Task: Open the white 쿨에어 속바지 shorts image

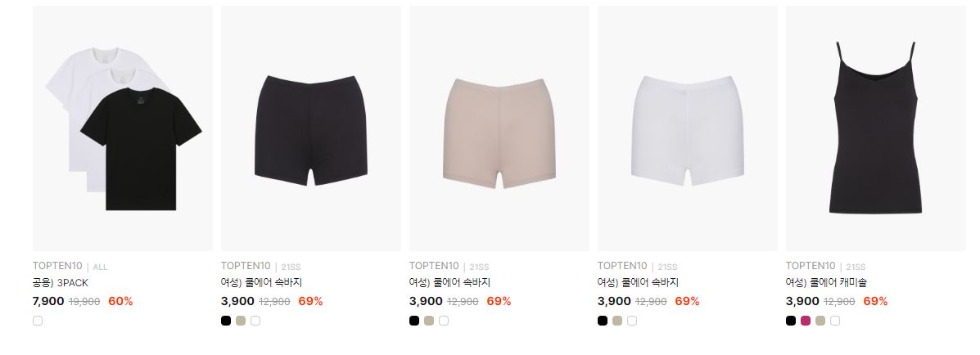Action: click(688, 128)
